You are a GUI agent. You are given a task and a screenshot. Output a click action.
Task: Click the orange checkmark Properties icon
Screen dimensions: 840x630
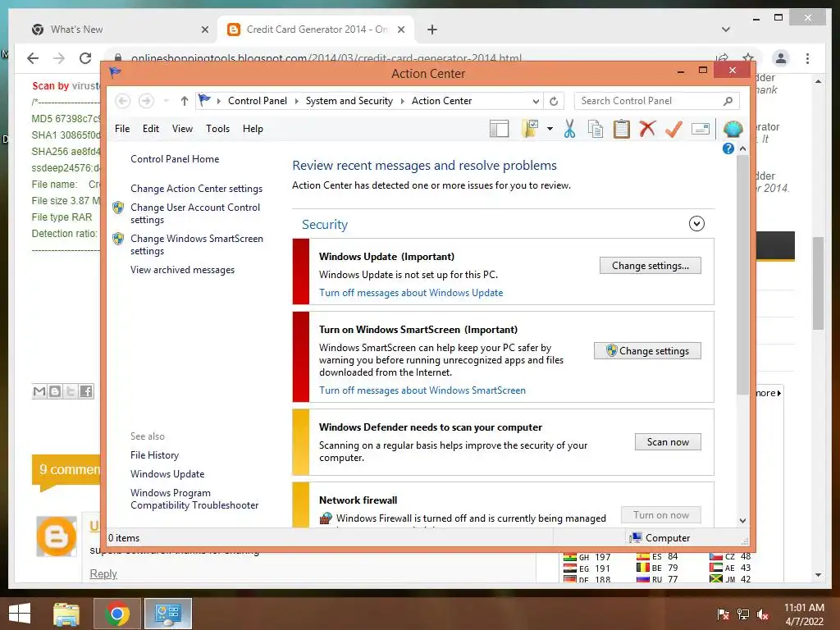click(x=673, y=129)
